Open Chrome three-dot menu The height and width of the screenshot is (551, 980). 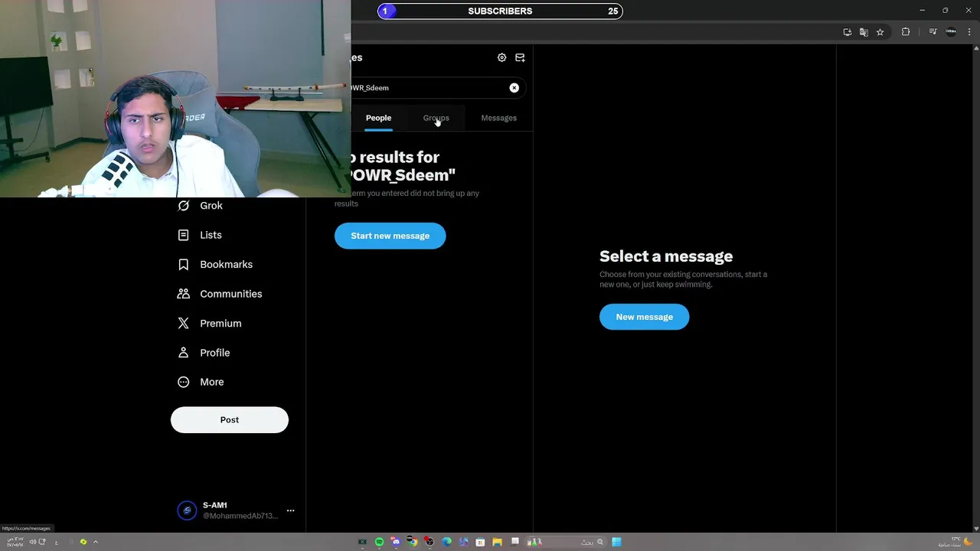tap(969, 32)
